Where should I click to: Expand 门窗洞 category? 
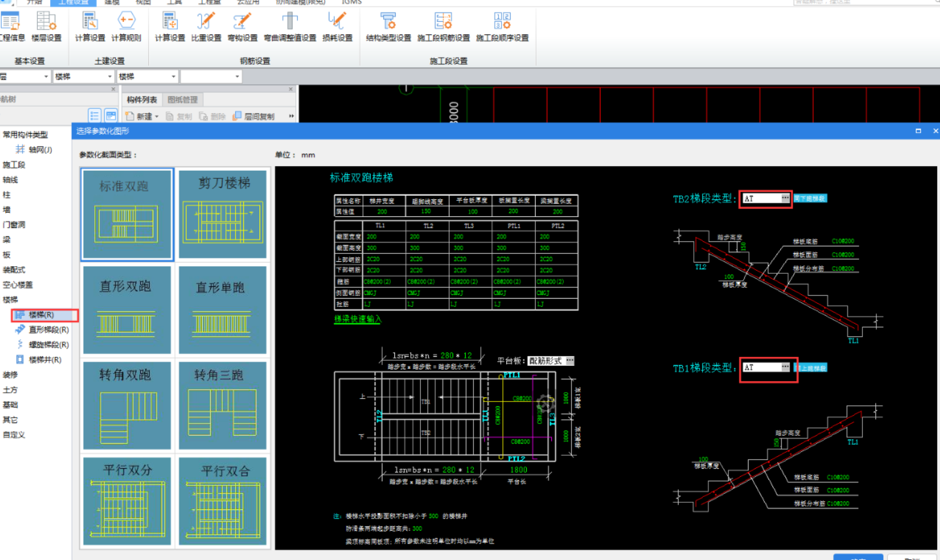(x=14, y=225)
